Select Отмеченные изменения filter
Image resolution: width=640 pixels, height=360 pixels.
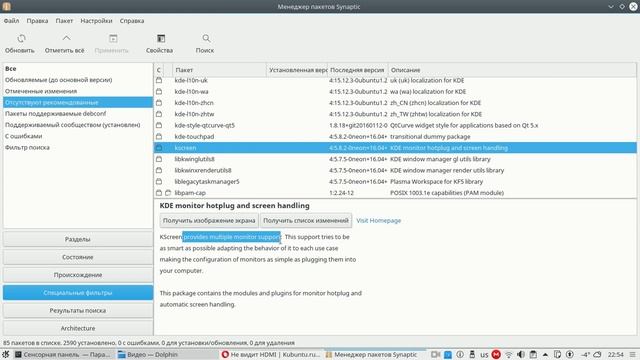(78, 91)
